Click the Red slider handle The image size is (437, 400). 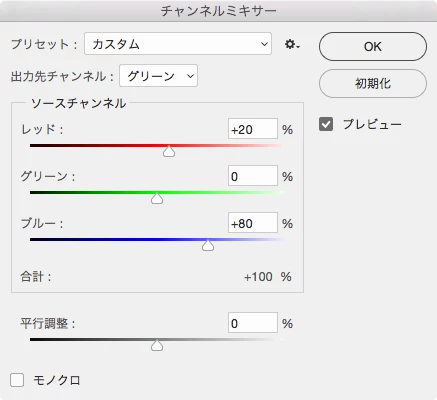pyautogui.click(x=169, y=151)
